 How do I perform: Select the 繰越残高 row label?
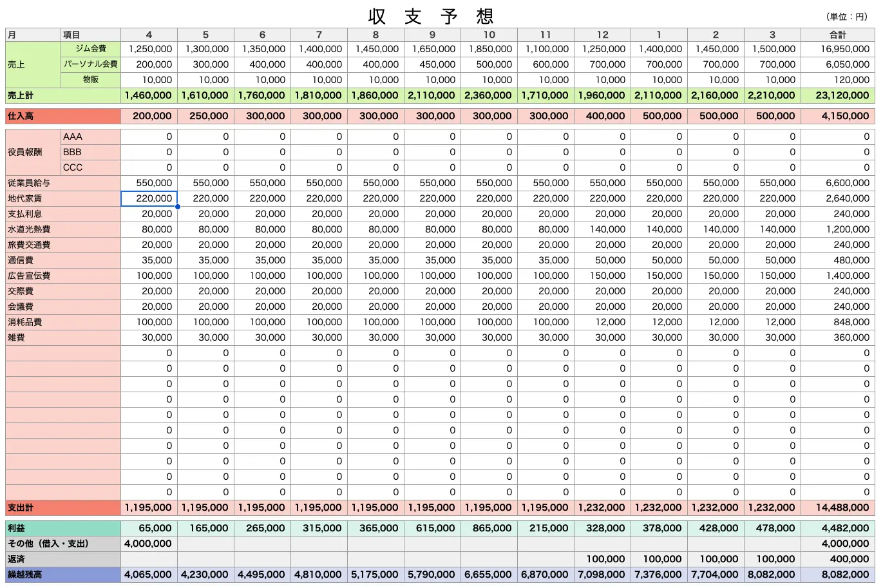click(63, 574)
